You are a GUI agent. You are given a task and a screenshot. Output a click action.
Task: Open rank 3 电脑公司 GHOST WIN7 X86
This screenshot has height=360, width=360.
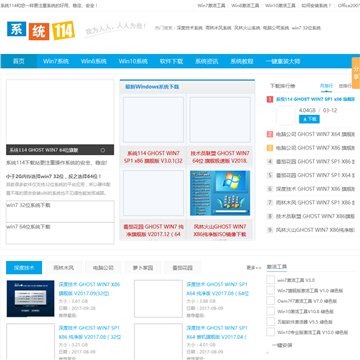tap(315, 148)
